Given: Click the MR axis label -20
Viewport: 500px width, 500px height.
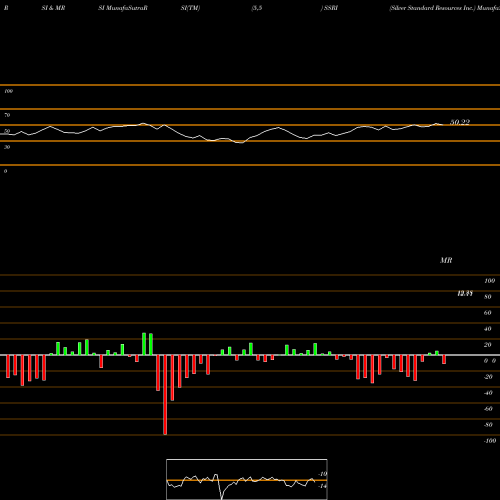Looking at the screenshot, I should click(488, 377).
